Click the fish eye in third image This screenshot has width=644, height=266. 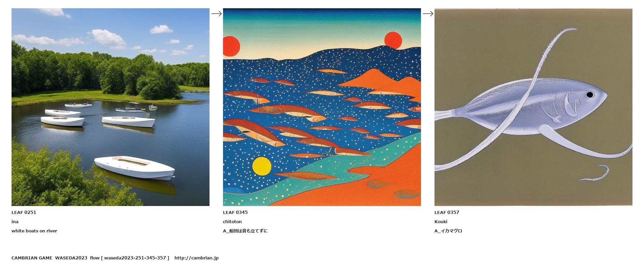tap(590, 95)
